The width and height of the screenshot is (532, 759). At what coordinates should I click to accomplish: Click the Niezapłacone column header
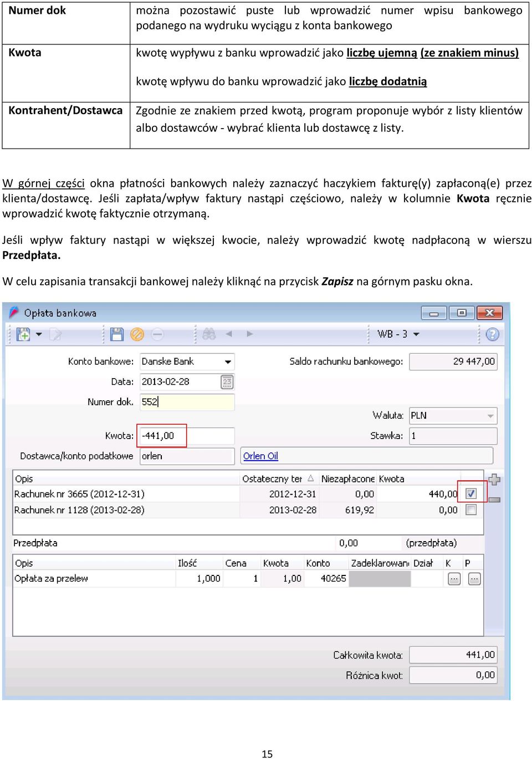[x=347, y=478]
